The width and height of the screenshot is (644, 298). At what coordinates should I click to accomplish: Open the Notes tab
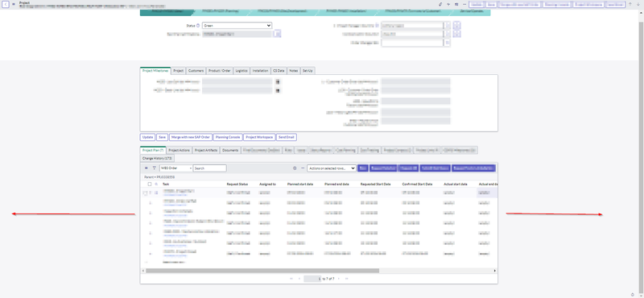(x=293, y=71)
